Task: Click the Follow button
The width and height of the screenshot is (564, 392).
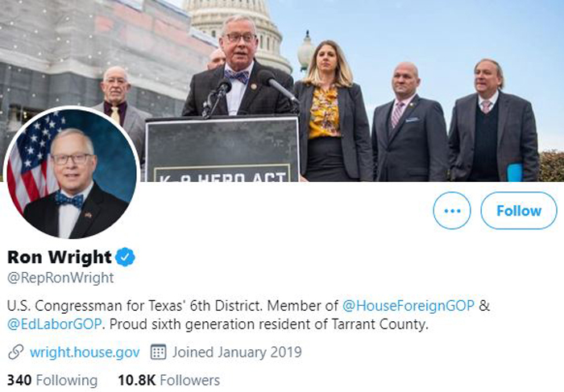Action: coord(519,211)
